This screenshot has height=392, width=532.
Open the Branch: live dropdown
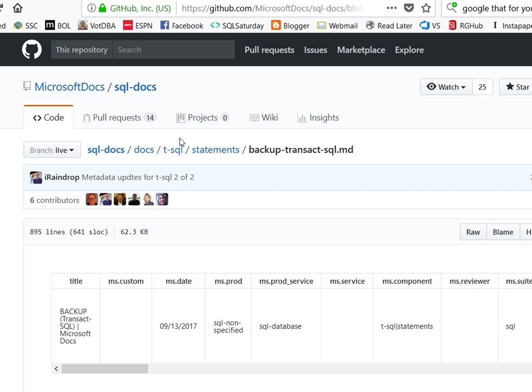coord(52,150)
